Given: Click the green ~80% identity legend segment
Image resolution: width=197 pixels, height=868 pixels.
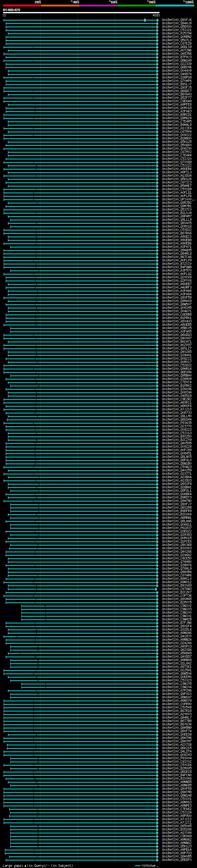Looking at the screenshot, I should [137, 6].
